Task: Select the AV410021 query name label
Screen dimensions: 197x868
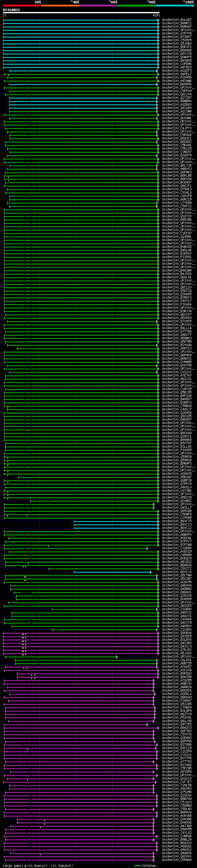Action: point(11,10)
